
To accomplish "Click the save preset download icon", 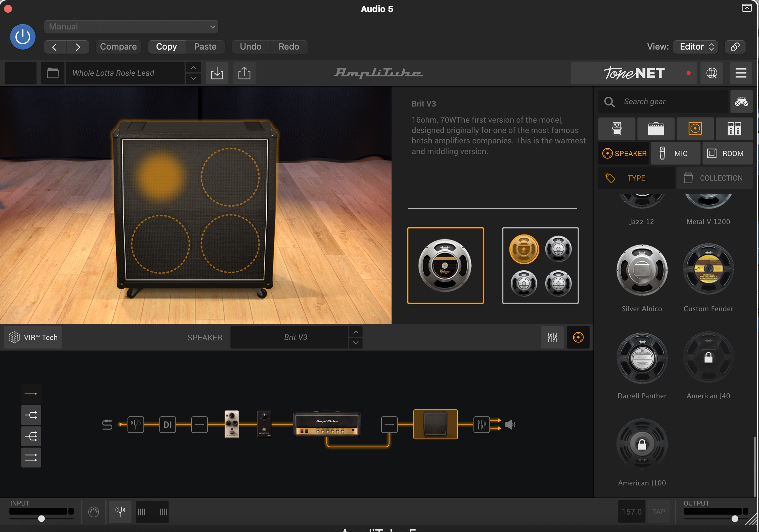I will [217, 73].
